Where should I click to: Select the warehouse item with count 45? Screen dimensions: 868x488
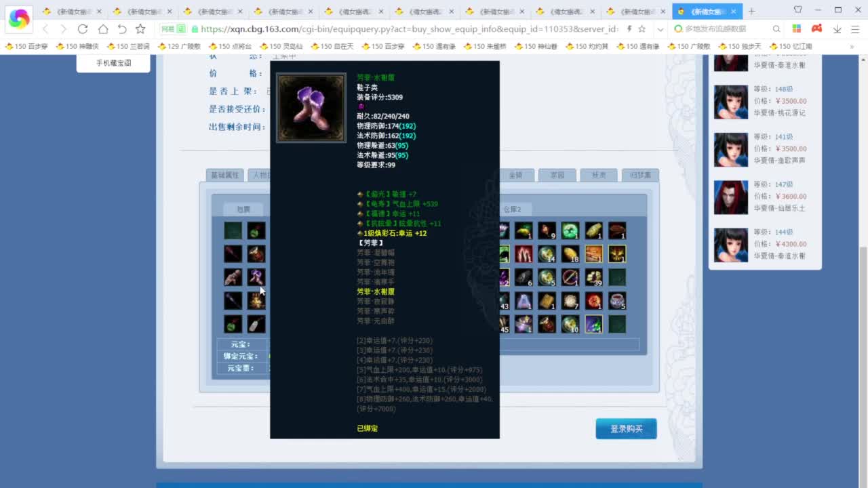click(505, 324)
